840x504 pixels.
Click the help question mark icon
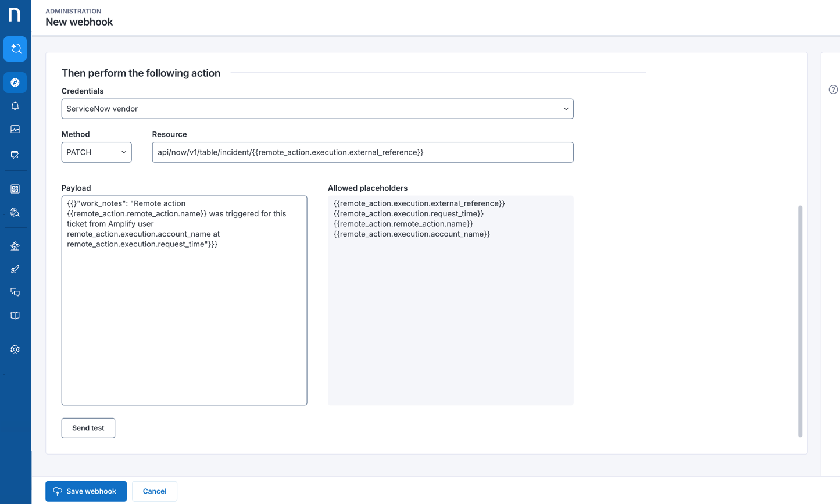coord(833,90)
